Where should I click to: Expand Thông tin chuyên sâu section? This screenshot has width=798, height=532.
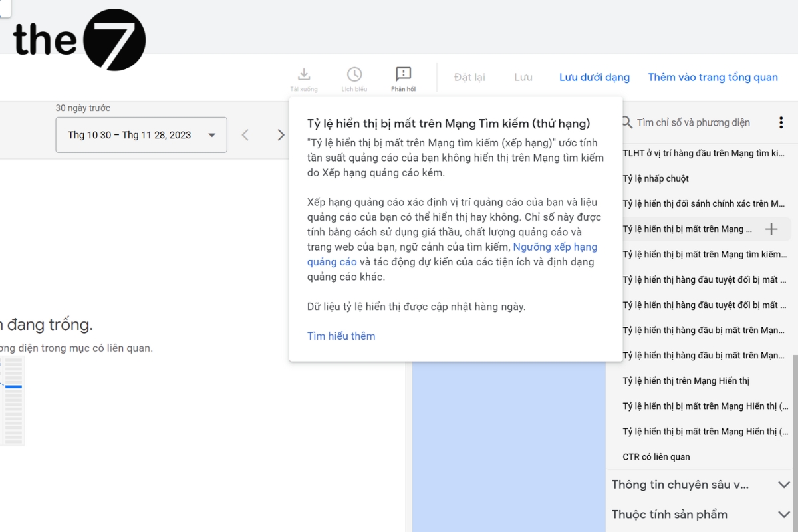point(784,485)
